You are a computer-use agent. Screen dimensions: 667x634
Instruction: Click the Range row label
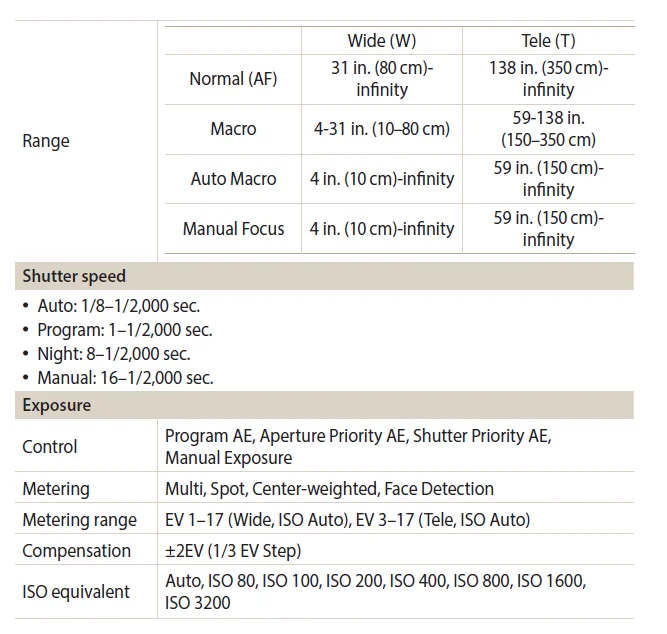coord(46,141)
